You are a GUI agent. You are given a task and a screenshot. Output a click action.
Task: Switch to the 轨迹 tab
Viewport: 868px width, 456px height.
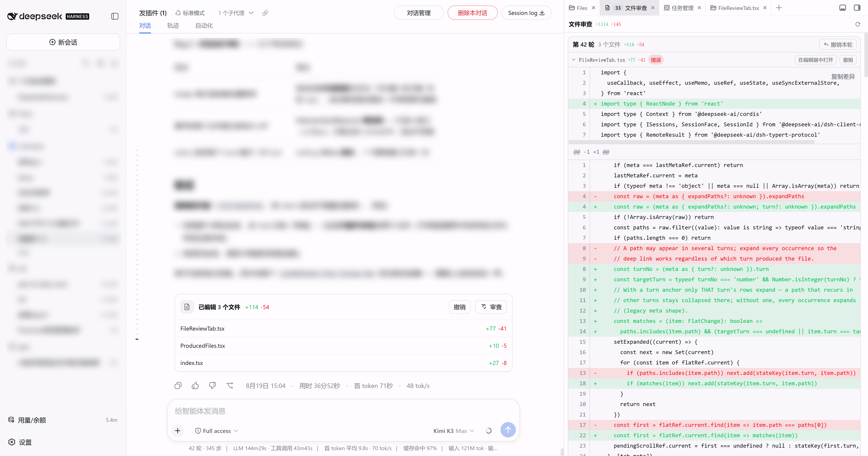click(173, 26)
